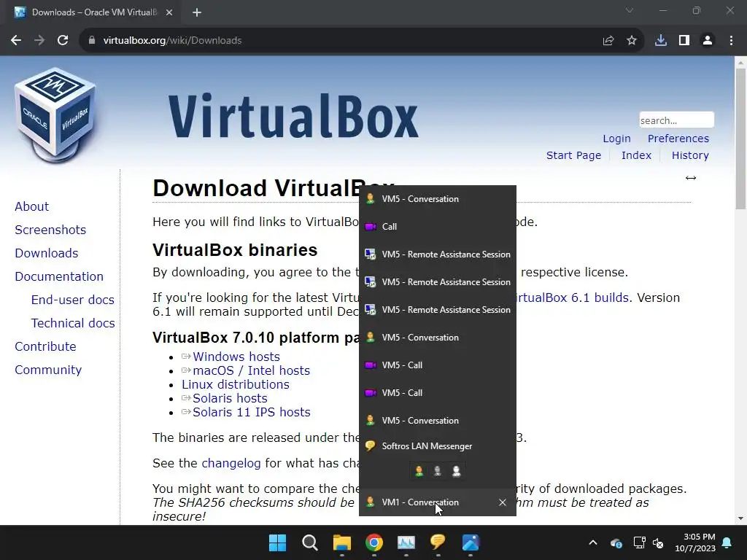
Task: Share this page using the share icon
Action: (608, 41)
